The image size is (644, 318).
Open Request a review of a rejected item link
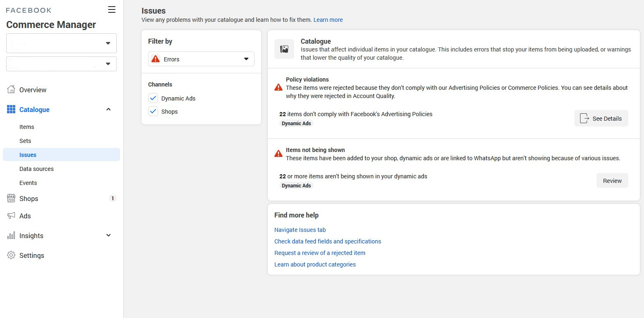click(x=320, y=253)
